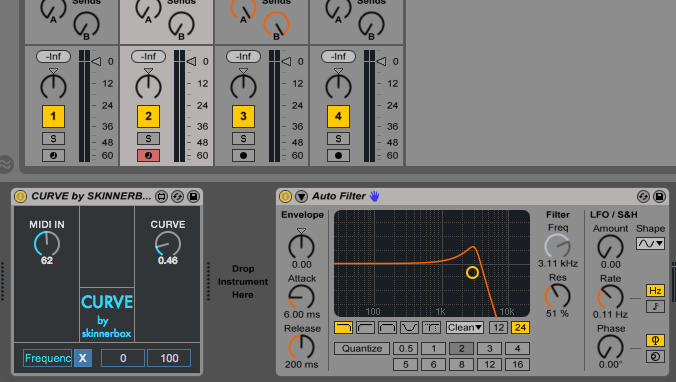Solo track 3 with its S button
Image resolution: width=676 pixels, height=382 pixels.
click(243, 138)
